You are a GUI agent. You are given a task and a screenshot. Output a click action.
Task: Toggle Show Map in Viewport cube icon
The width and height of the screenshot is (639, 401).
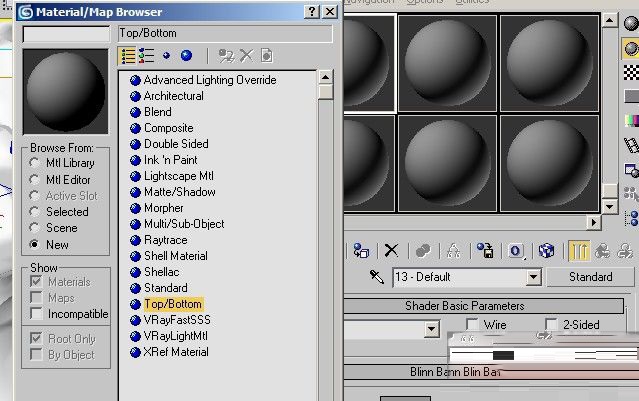[x=546, y=251]
